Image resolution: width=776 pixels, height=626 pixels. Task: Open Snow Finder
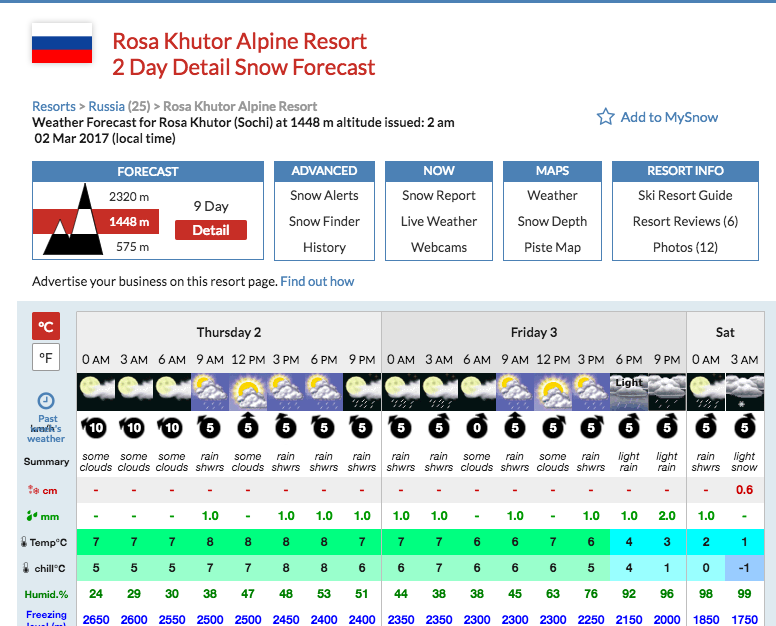click(324, 221)
